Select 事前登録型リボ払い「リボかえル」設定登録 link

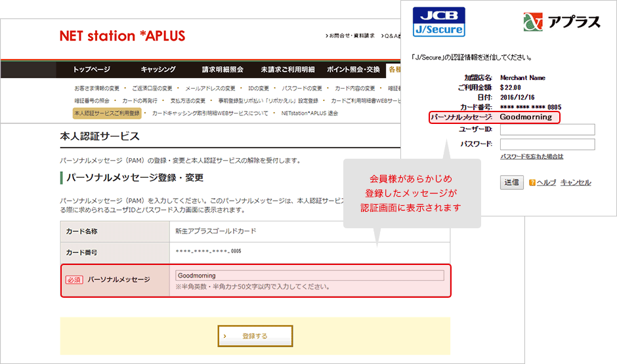point(268,100)
